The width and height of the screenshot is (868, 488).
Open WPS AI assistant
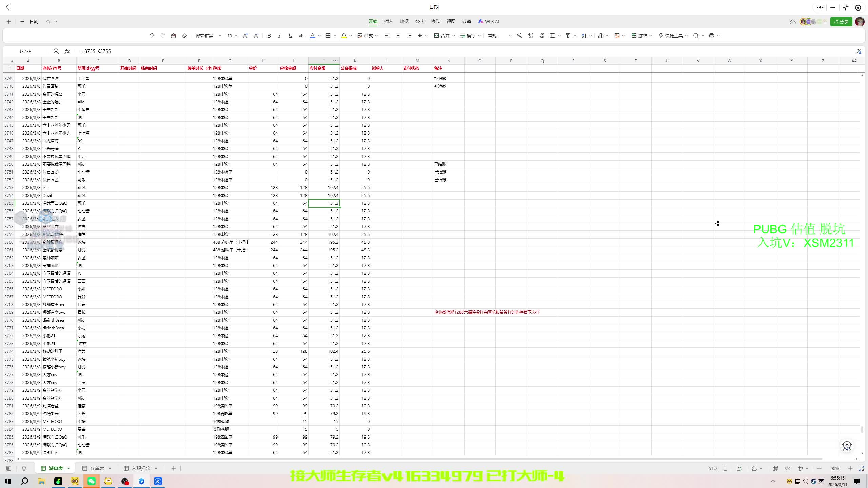tap(489, 21)
